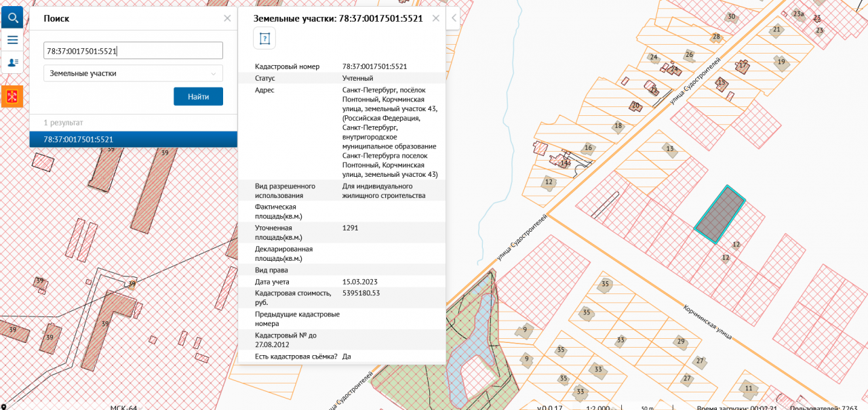Click the address text starting 'Санкт-Петербург, посёлок'
Image resolution: width=868 pixels, height=410 pixels.
(x=390, y=132)
